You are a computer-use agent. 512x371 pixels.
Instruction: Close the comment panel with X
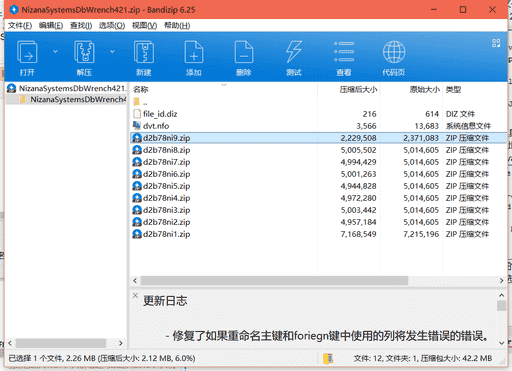135,295
